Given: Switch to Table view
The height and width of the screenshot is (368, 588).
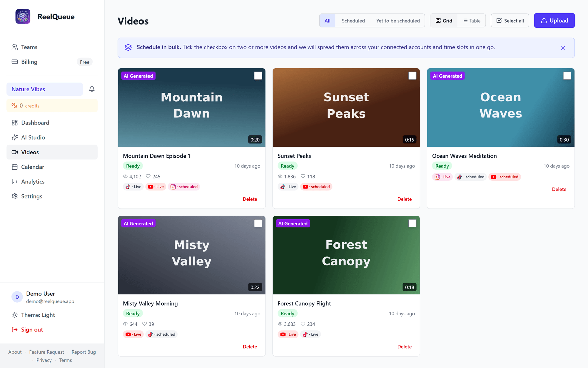Looking at the screenshot, I should click(x=471, y=21).
